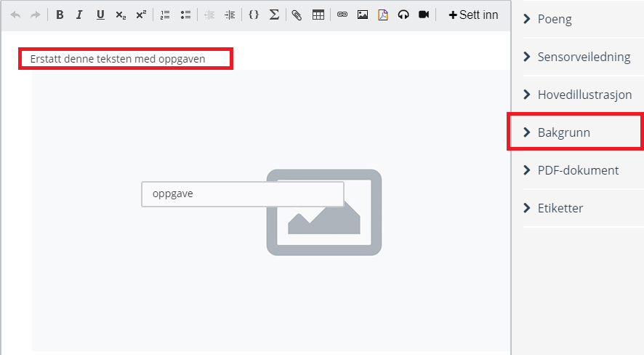Insert a hyperlink
644x355 pixels.
pyautogui.click(x=342, y=15)
